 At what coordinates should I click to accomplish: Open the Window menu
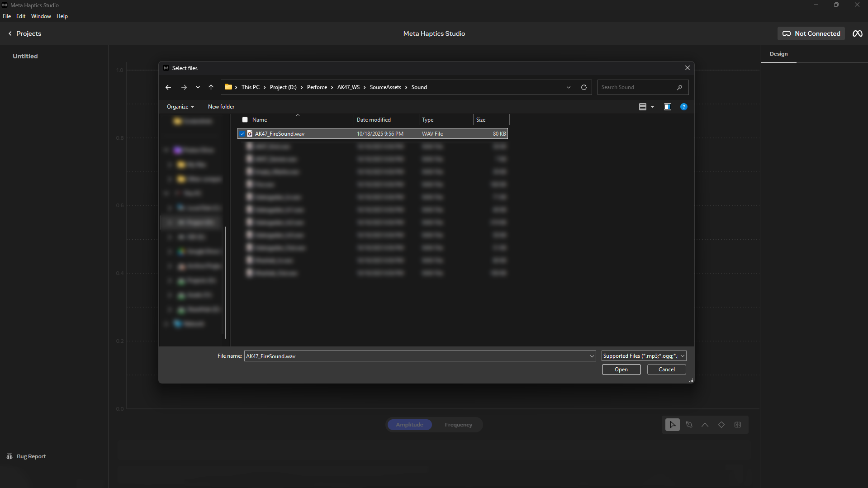coord(41,16)
